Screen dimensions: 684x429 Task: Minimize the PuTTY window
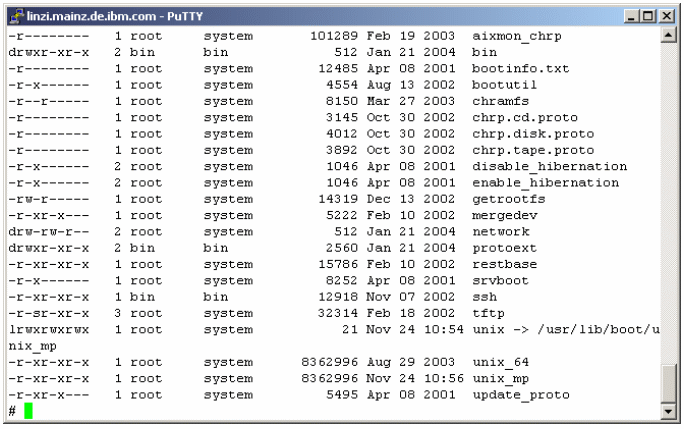click(631, 17)
